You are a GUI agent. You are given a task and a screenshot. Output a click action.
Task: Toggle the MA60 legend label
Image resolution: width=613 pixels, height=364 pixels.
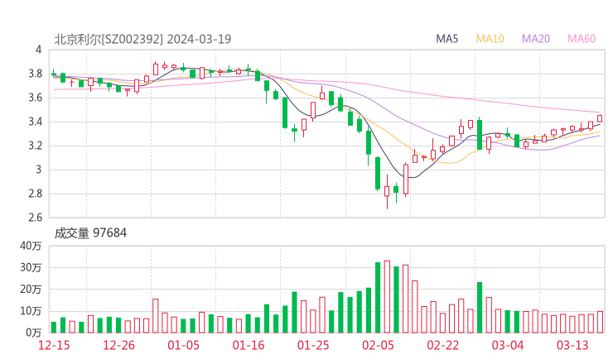(x=582, y=39)
